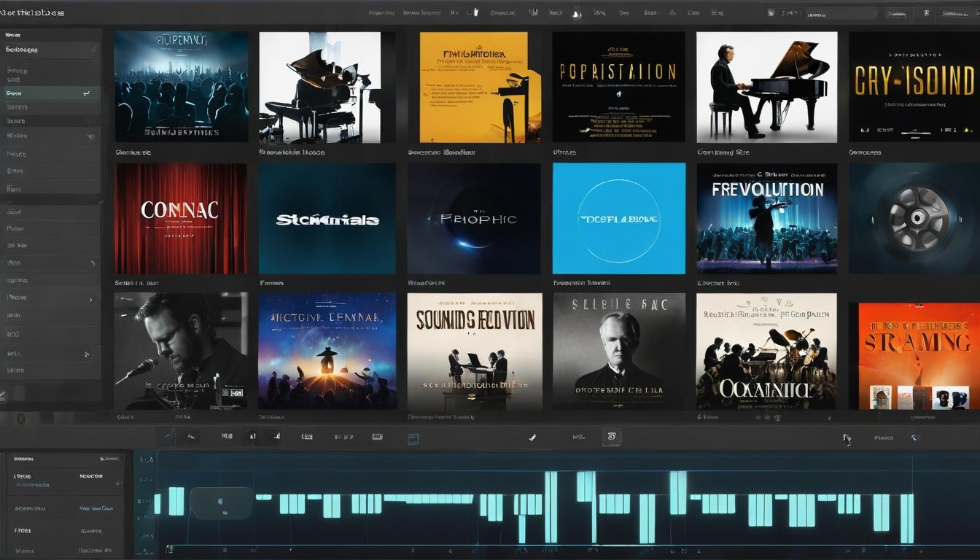Image resolution: width=980 pixels, height=560 pixels.
Task: Open the orange STRAMING album cover
Action: [919, 357]
